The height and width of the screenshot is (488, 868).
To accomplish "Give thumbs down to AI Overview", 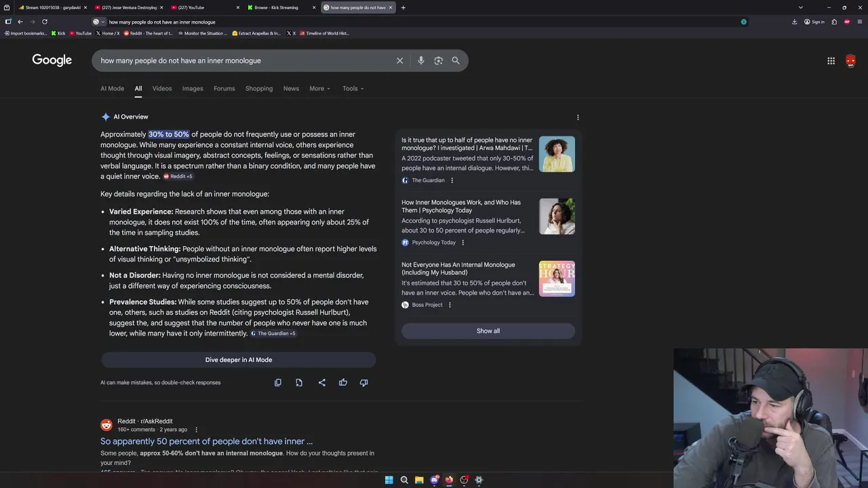I will coord(363,382).
